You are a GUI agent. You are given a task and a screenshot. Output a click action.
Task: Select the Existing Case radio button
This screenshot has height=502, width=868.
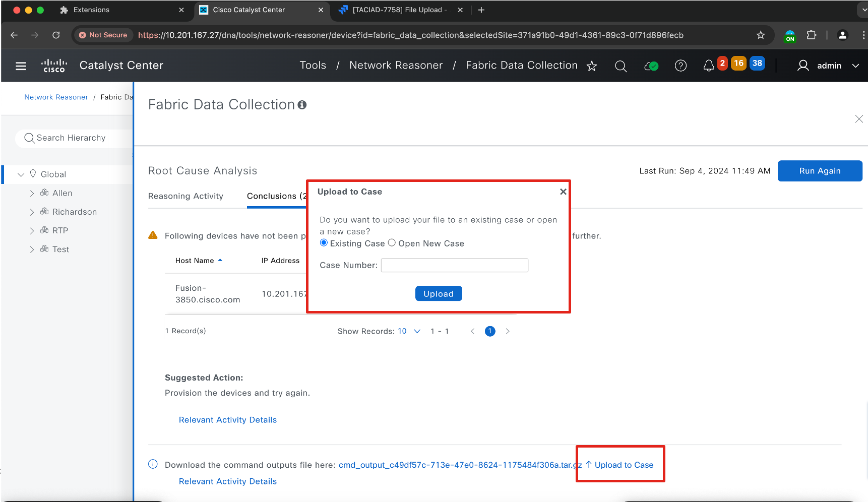coord(324,243)
